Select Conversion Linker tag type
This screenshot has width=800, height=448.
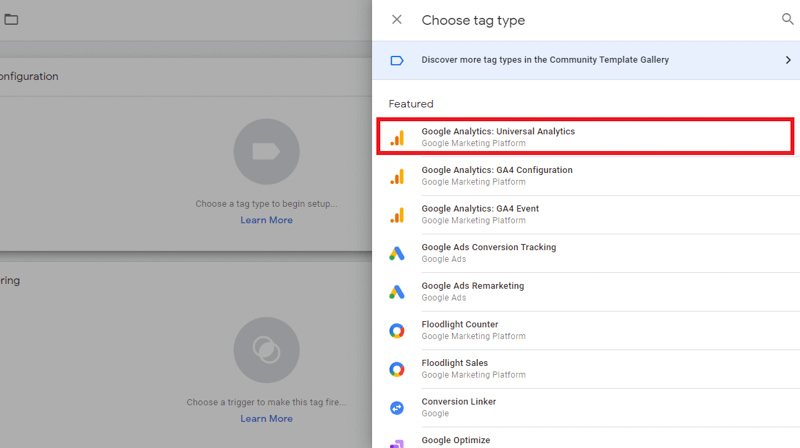[x=588, y=408]
